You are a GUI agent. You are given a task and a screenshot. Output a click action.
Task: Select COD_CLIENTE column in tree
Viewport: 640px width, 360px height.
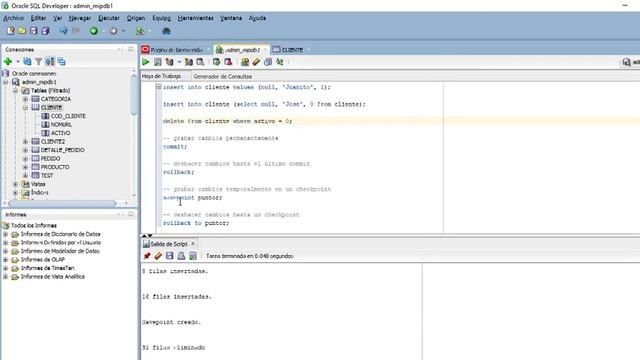[68, 116]
